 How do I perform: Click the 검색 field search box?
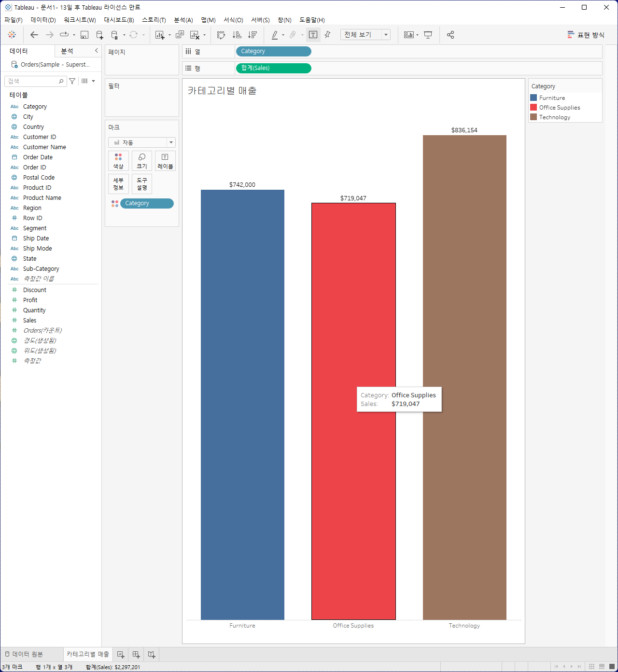point(35,81)
